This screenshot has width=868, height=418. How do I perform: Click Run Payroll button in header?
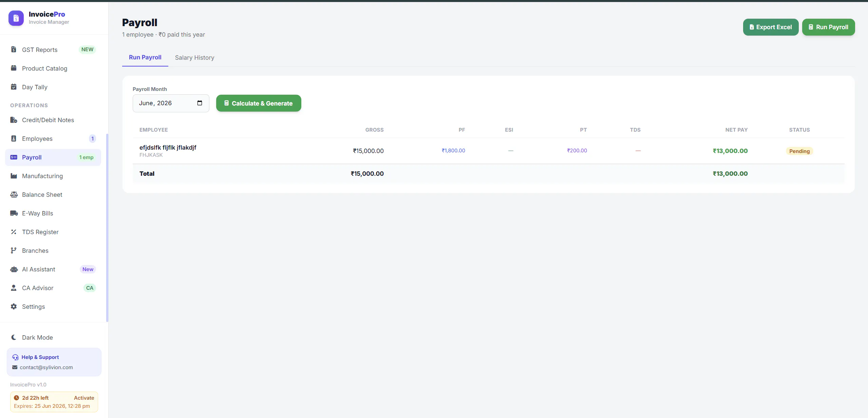pyautogui.click(x=828, y=27)
